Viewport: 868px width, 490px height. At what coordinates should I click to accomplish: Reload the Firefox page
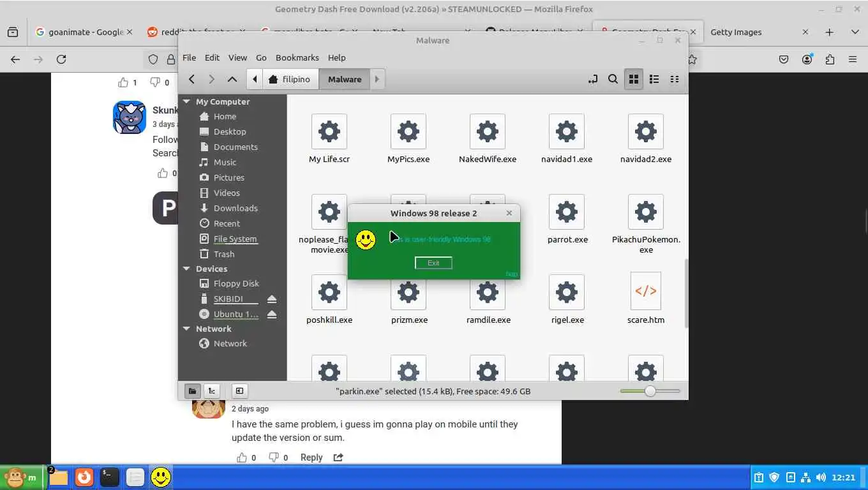point(61,59)
